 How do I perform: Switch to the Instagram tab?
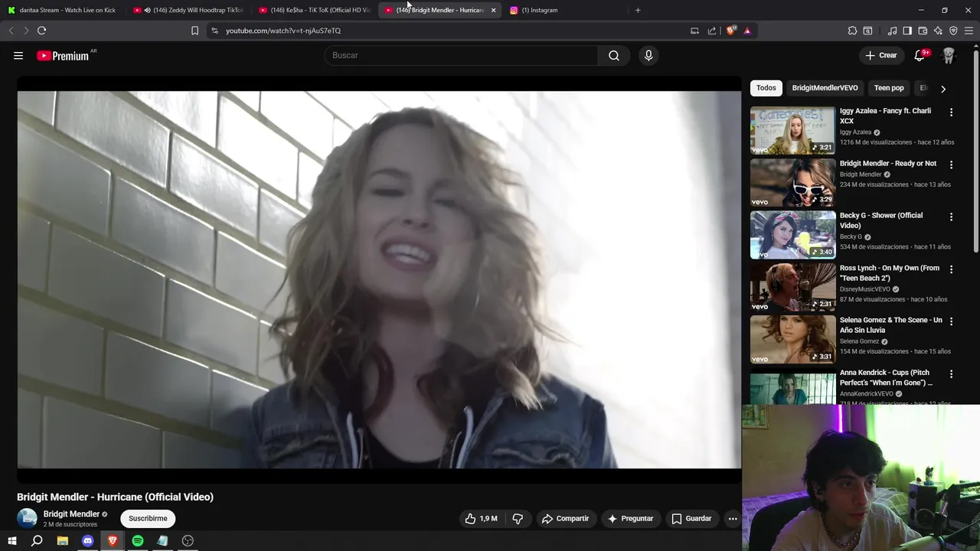[567, 10]
